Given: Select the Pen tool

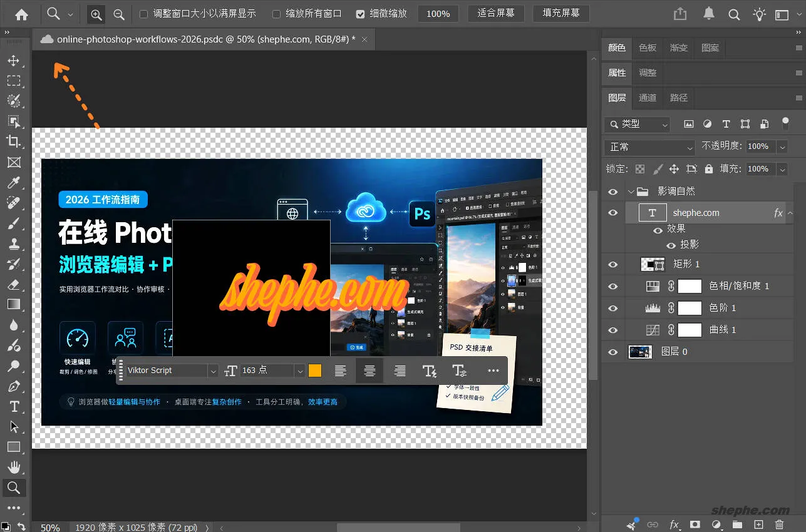Looking at the screenshot, I should coord(13,386).
